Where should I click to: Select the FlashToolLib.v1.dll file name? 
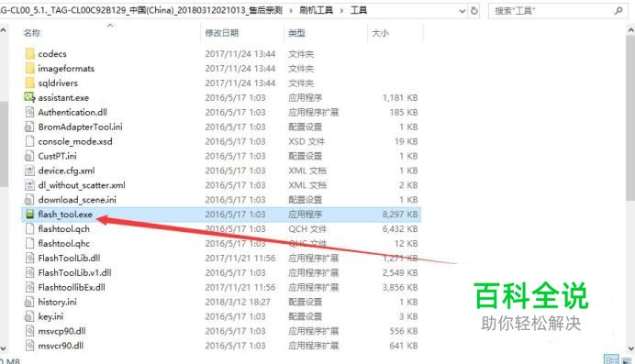pyautogui.click(x=74, y=272)
